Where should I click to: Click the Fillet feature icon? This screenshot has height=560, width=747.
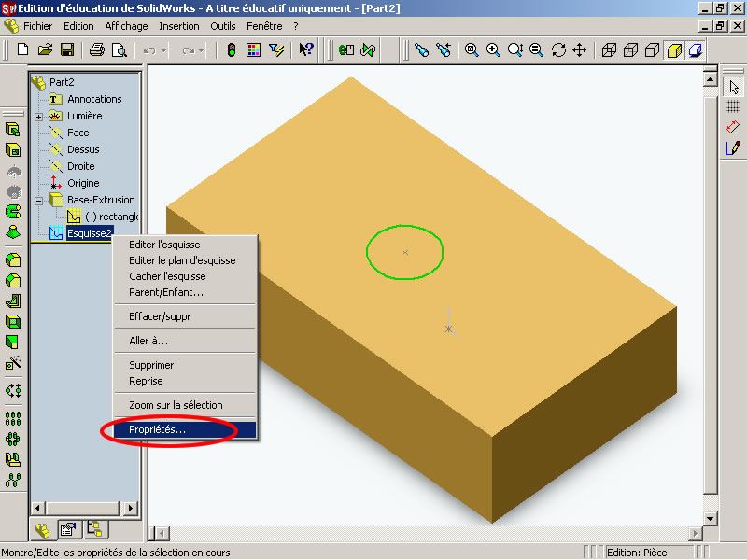click(x=13, y=260)
